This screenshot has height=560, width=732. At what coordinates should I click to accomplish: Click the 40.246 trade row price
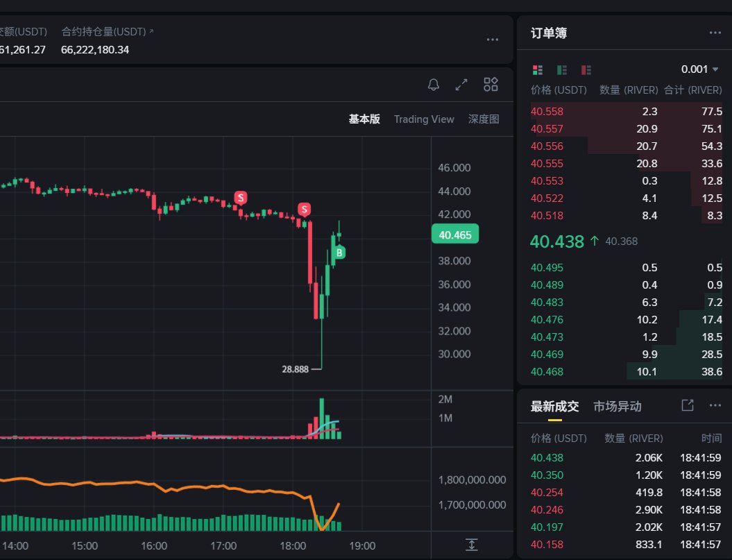[x=547, y=510]
